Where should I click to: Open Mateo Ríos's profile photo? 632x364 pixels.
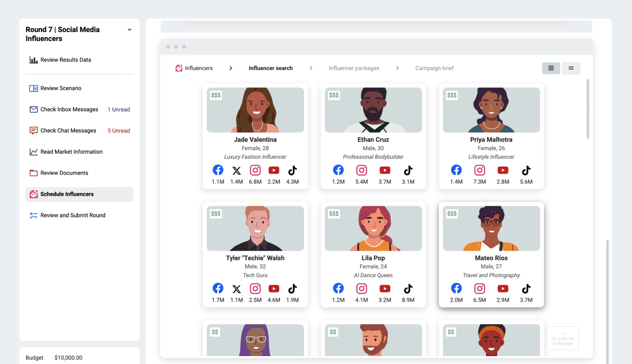[491, 228]
